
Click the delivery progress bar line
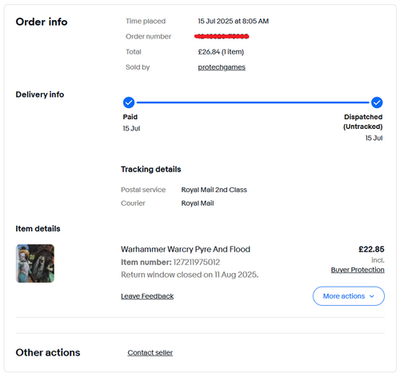(x=253, y=103)
